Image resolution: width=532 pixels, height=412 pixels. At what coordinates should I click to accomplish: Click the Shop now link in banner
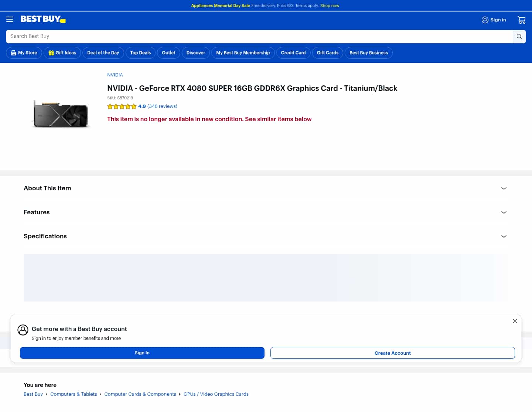330,6
